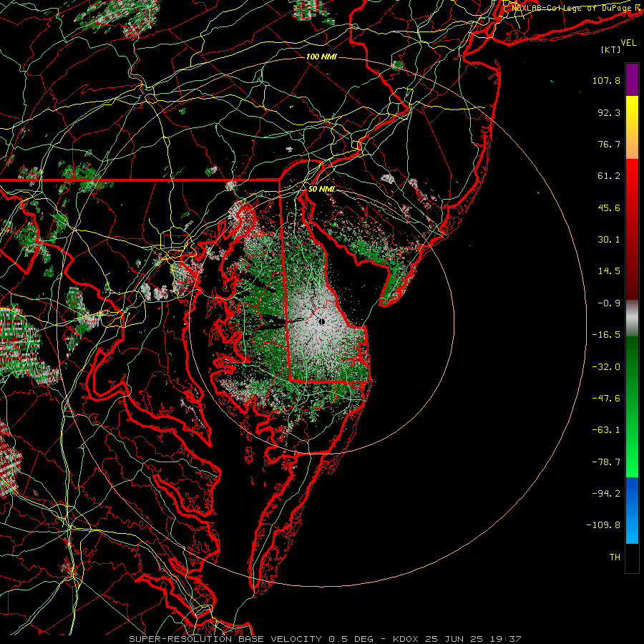Image resolution: width=644 pixels, height=644 pixels.
Task: Select the -16.5 legend value
Action: tap(606, 335)
